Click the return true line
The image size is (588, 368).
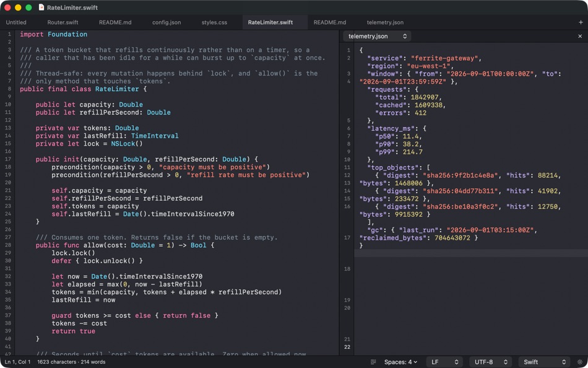74,331
